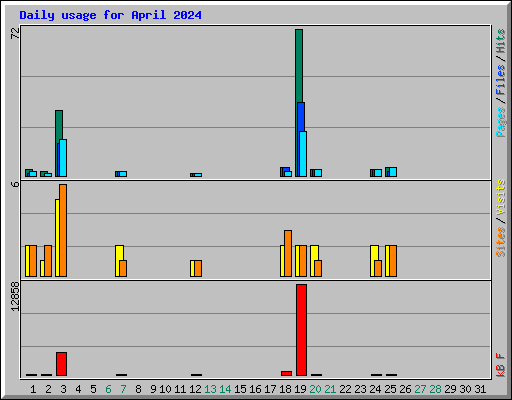Select the cyan Pages bar on day 25
The height and width of the screenshot is (400, 512).
click(393, 172)
